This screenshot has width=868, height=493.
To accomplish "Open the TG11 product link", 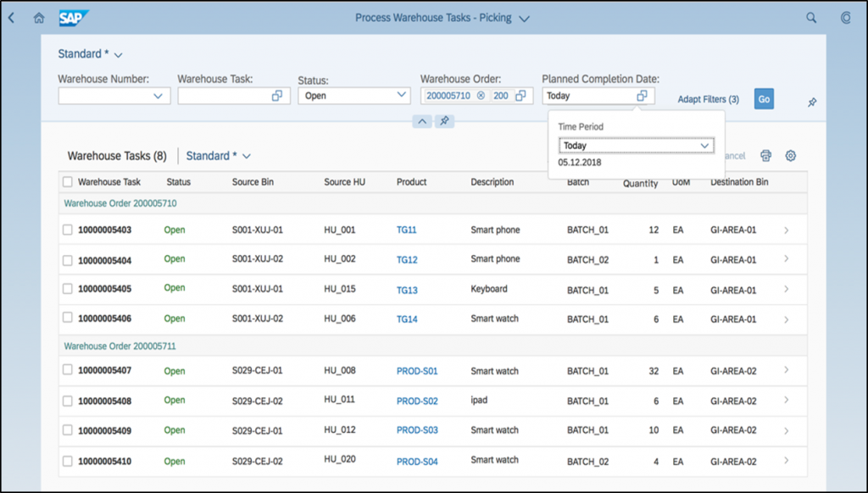I will (407, 230).
